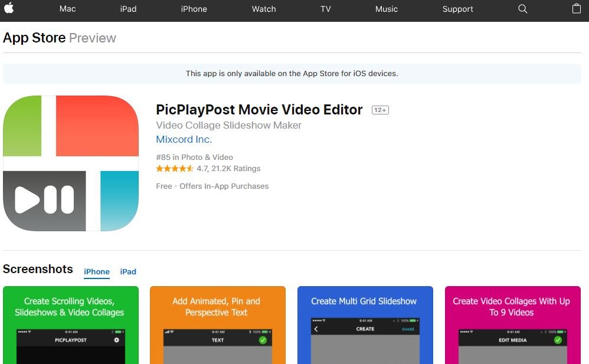589x364 pixels.
Task: Click the App Store heading link
Action: click(x=34, y=38)
